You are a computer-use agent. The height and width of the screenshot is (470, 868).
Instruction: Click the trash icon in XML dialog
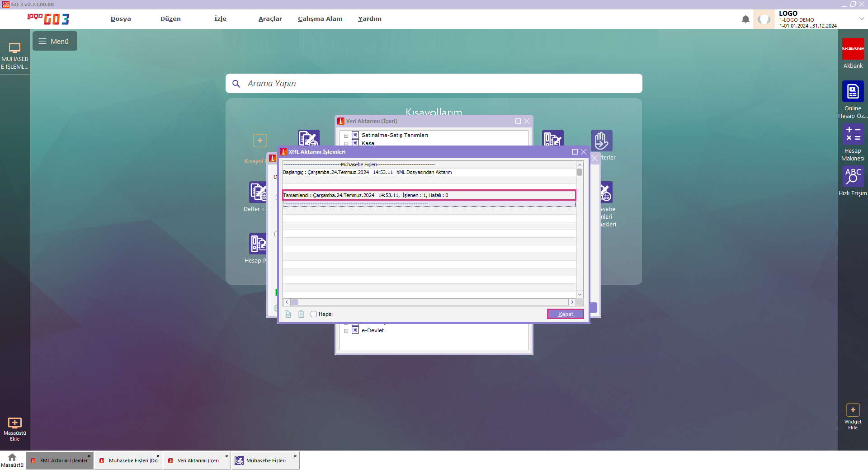[x=301, y=314]
